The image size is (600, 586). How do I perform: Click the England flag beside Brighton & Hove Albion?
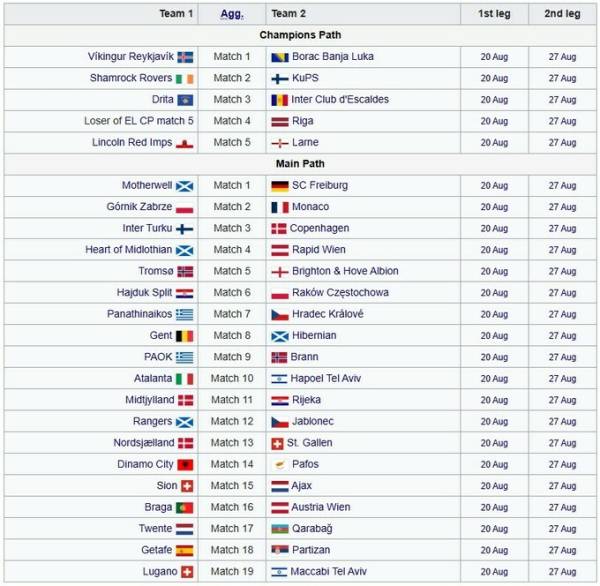click(x=280, y=272)
